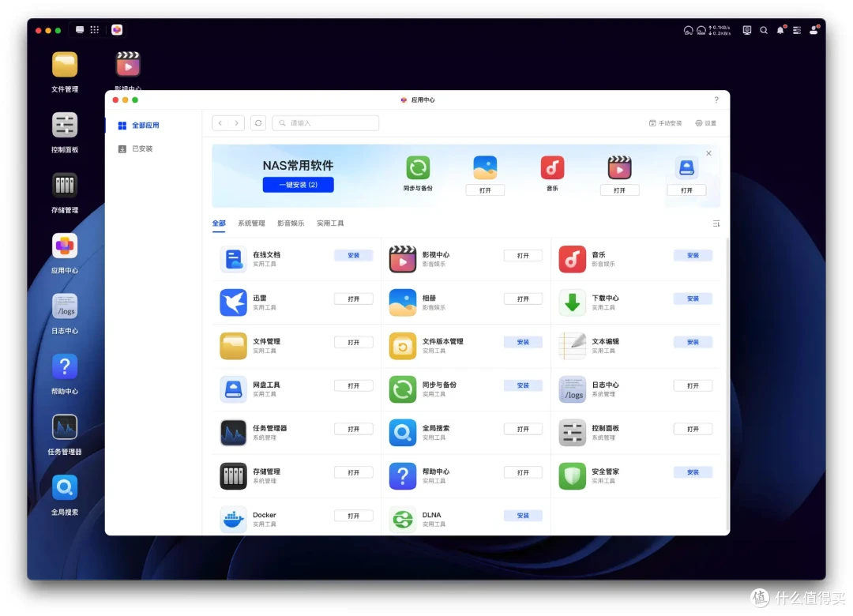Viewport: 853px width, 616px height.
Task: Install 同步与备份 from the app list
Action: click(523, 385)
